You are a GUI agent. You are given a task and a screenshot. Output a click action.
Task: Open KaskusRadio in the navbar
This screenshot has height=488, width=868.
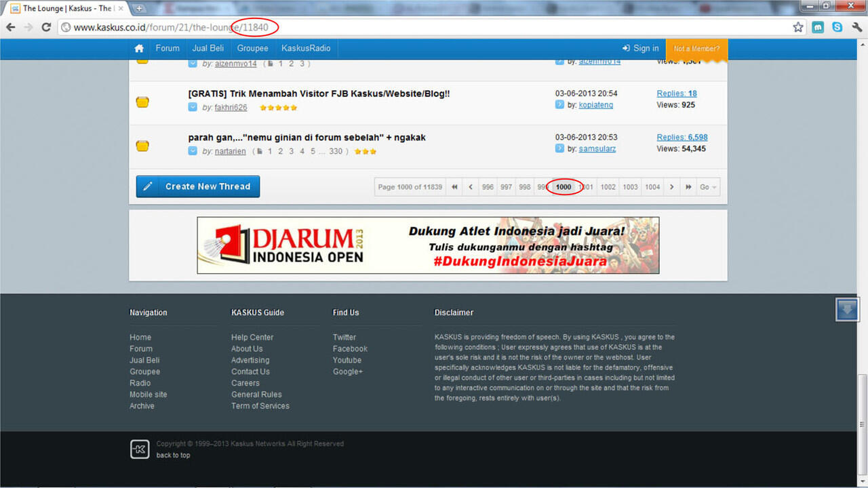click(306, 49)
